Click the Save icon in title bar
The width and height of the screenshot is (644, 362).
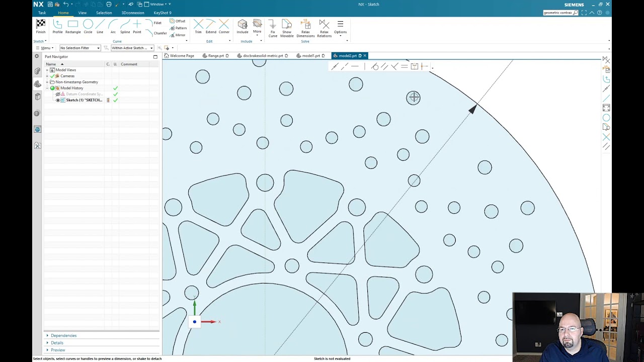50,4
